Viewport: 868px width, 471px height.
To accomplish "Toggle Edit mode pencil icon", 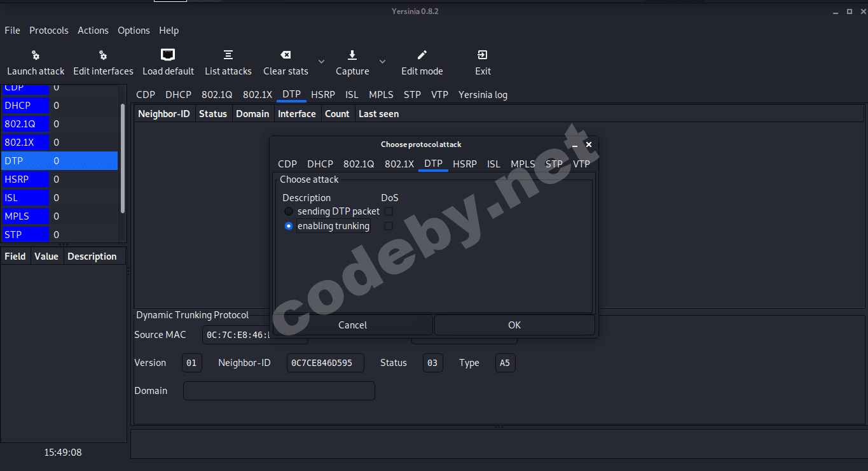I will [422, 55].
